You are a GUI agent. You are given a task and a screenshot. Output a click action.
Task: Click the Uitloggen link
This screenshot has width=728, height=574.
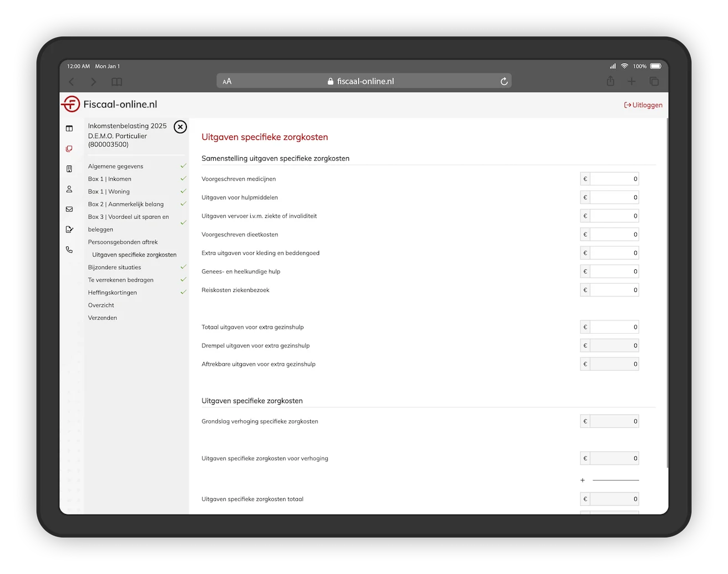point(643,105)
